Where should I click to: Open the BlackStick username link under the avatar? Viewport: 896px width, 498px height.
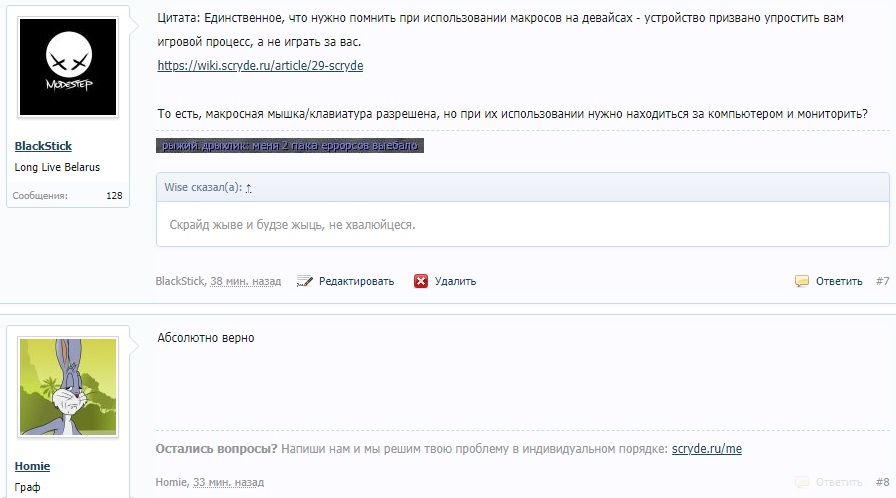click(x=43, y=146)
